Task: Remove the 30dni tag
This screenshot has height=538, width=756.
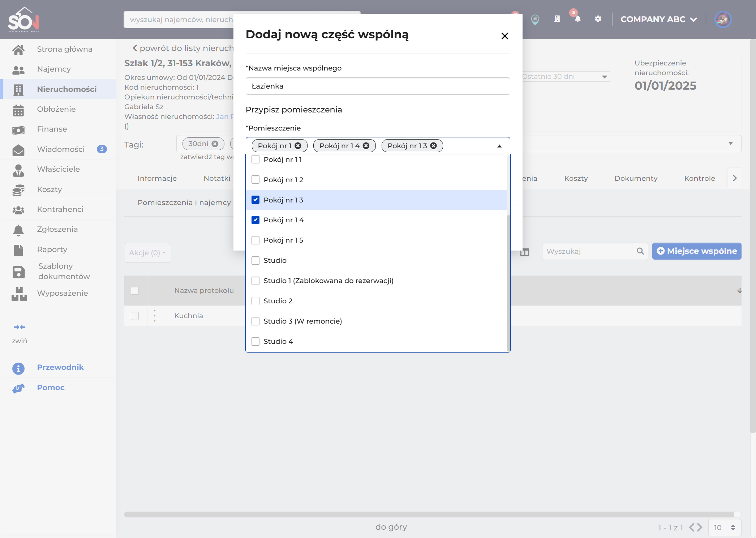Action: point(215,144)
